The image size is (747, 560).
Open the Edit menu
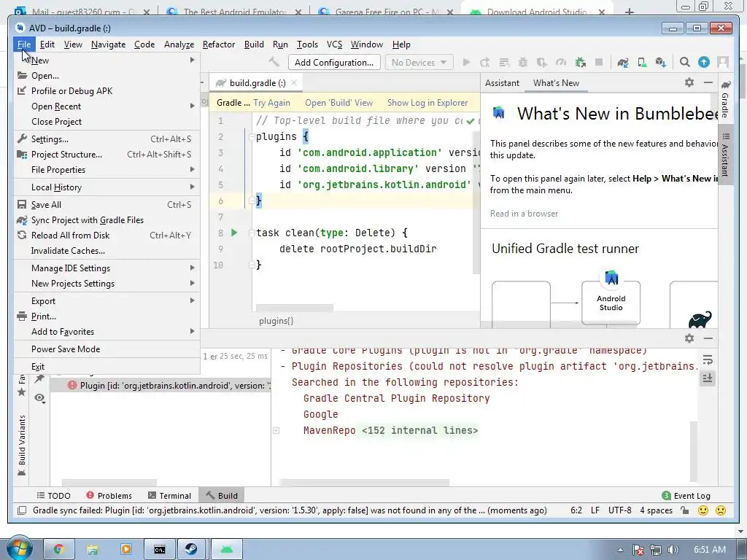tap(47, 44)
